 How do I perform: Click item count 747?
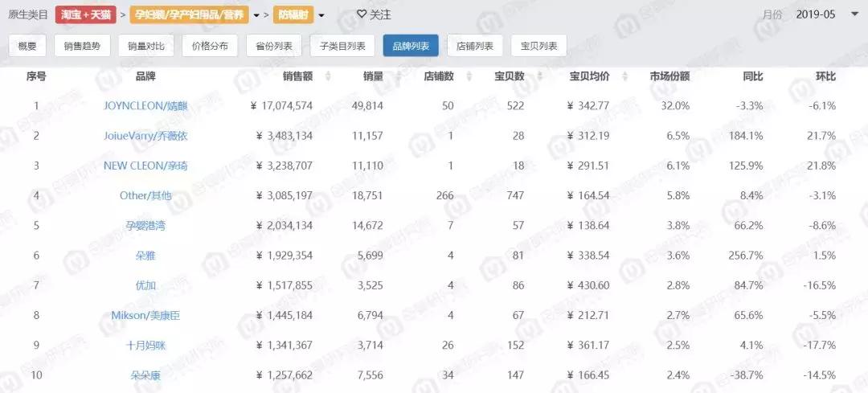pos(515,194)
